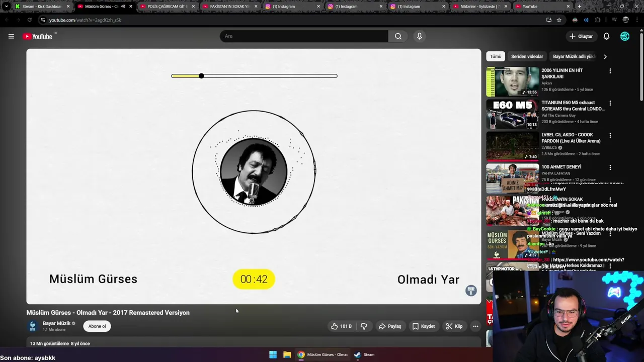Go forward using the browser forward arrow
This screenshot has height=362, width=644.
[18, 20]
